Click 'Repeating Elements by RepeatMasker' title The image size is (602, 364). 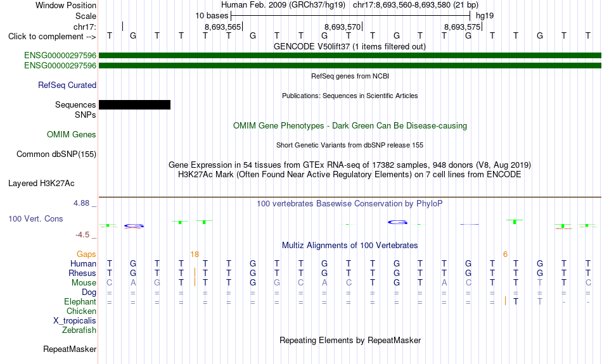coord(350,340)
